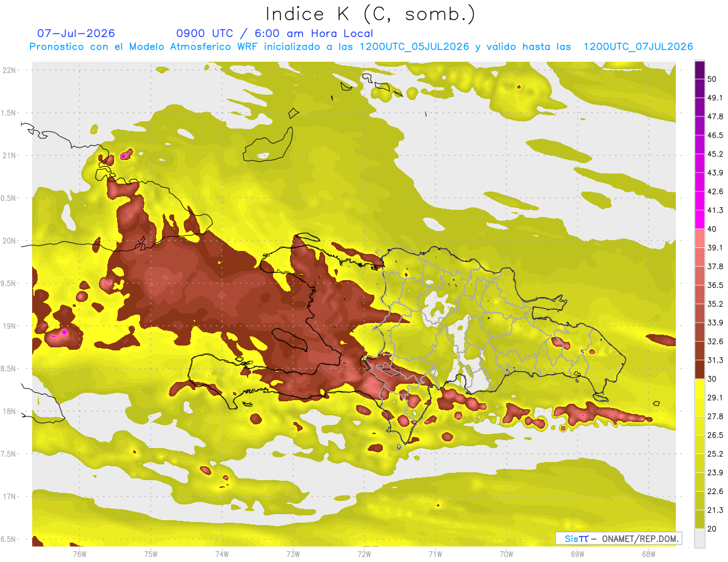Click the colorbar value "39.1"

715,248
